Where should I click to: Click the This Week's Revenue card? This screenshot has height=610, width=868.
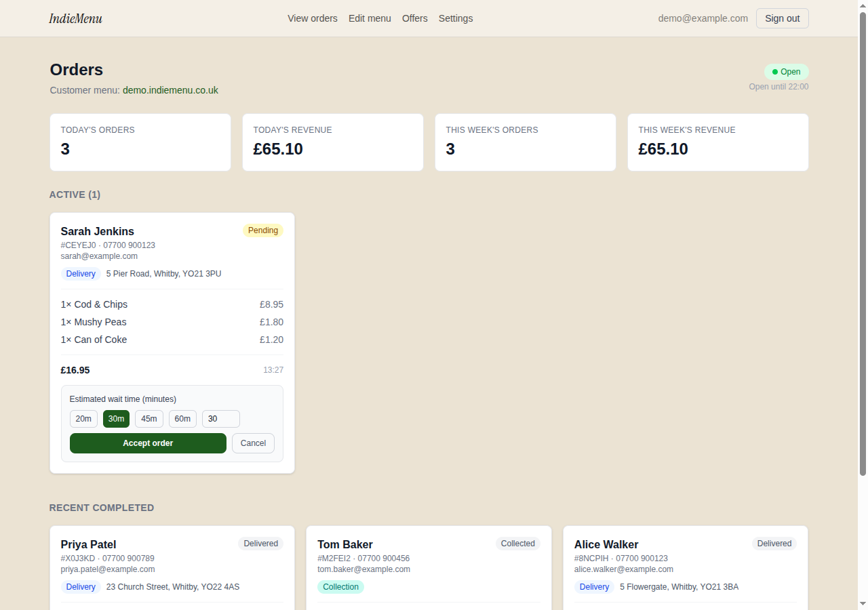click(718, 142)
